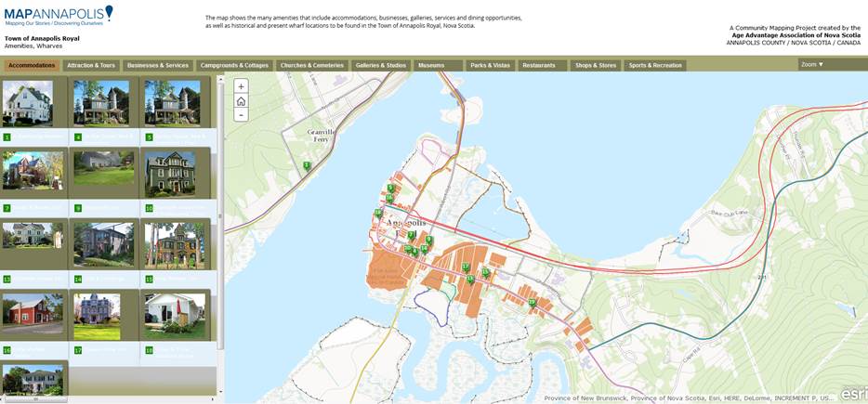This screenshot has height=404, width=868.
Task: Select the Sports & Recreation tab
Action: [655, 66]
